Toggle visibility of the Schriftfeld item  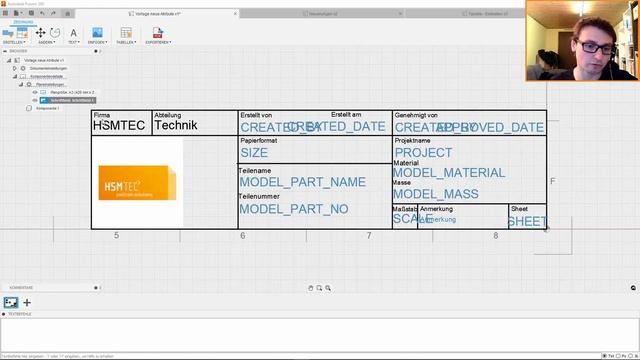click(35, 100)
